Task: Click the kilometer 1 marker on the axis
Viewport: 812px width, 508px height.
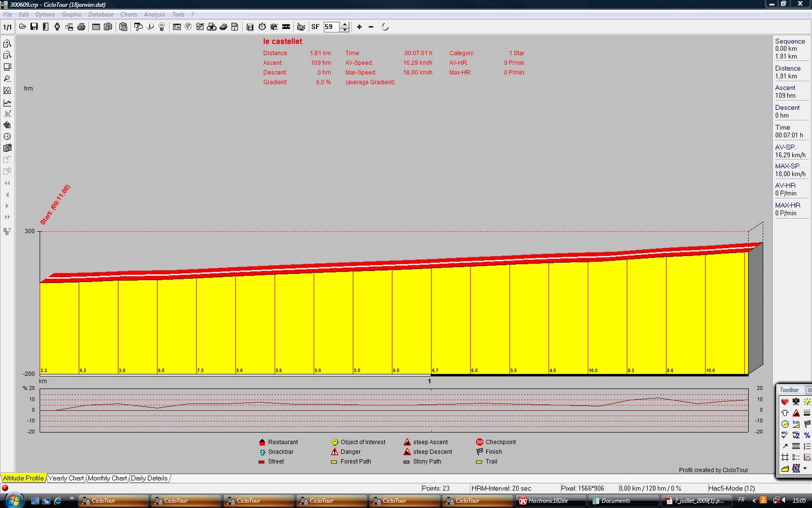Action: click(x=429, y=381)
